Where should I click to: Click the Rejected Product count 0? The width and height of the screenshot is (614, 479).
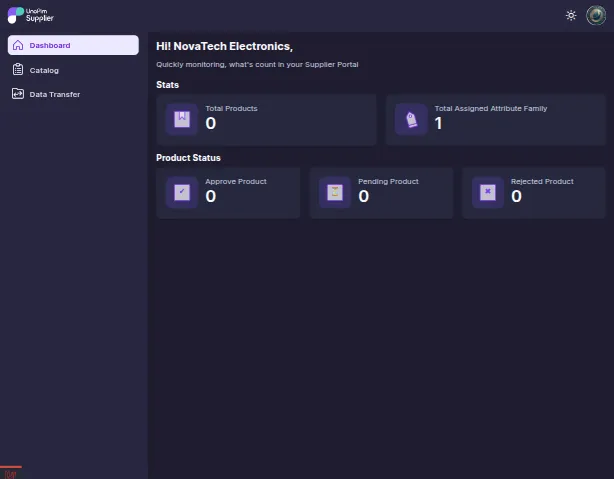(x=516, y=196)
